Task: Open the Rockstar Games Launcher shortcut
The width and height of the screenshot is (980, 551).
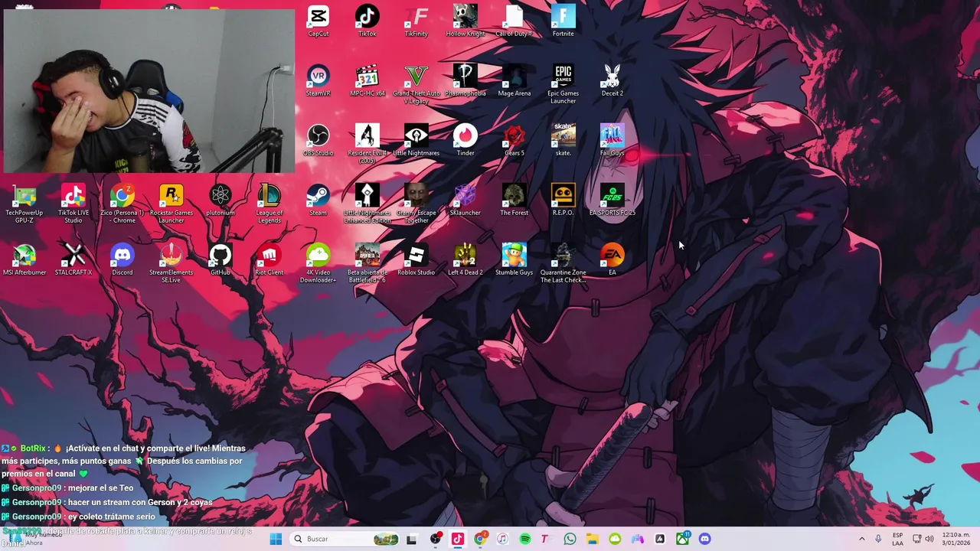Action: pos(171,204)
